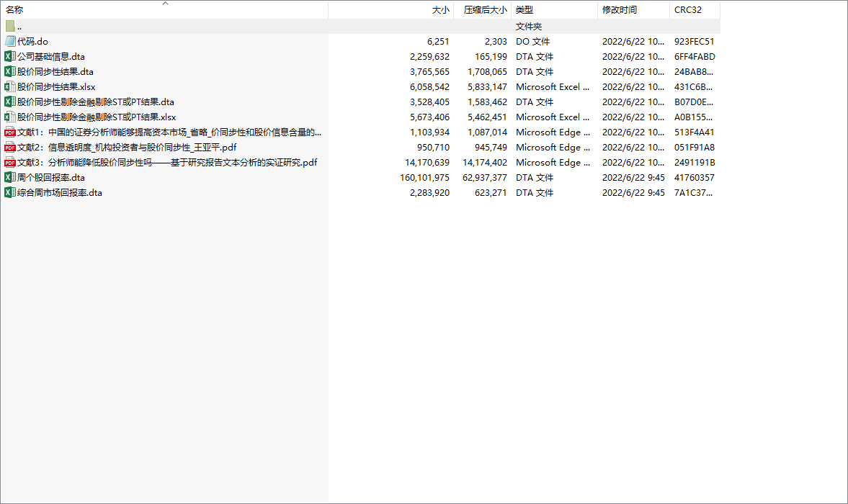Click the size value 2,283,920
The image size is (848, 504).
coord(429,193)
